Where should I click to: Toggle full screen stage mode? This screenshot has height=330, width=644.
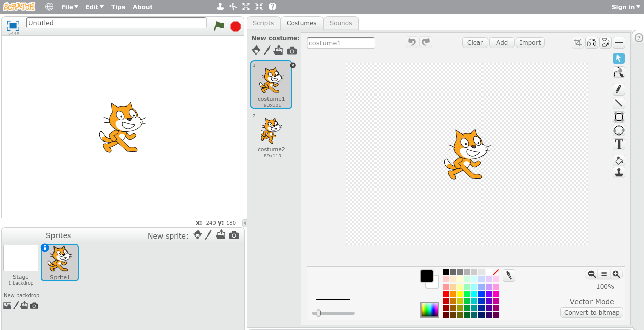(13, 25)
